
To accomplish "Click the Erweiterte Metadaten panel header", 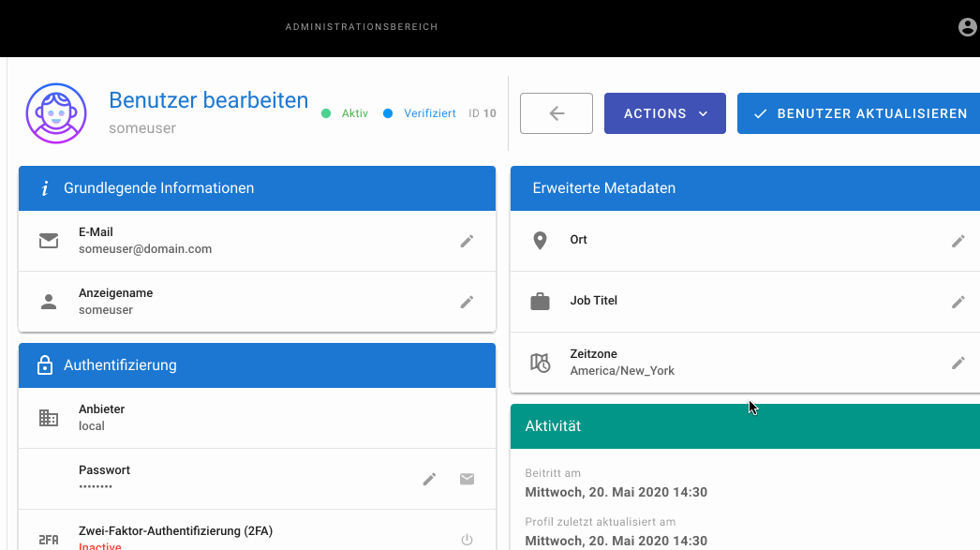I will point(745,188).
